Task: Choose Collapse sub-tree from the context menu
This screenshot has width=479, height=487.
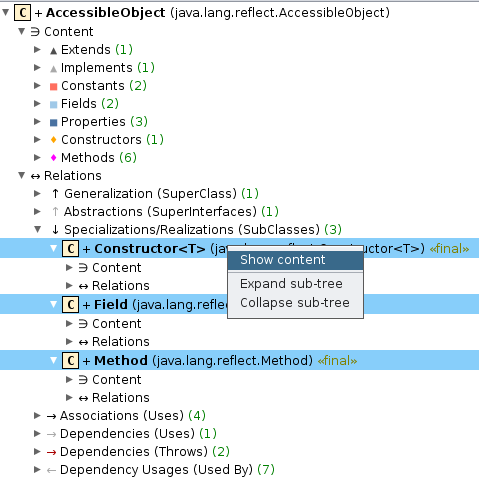Action: [295, 303]
